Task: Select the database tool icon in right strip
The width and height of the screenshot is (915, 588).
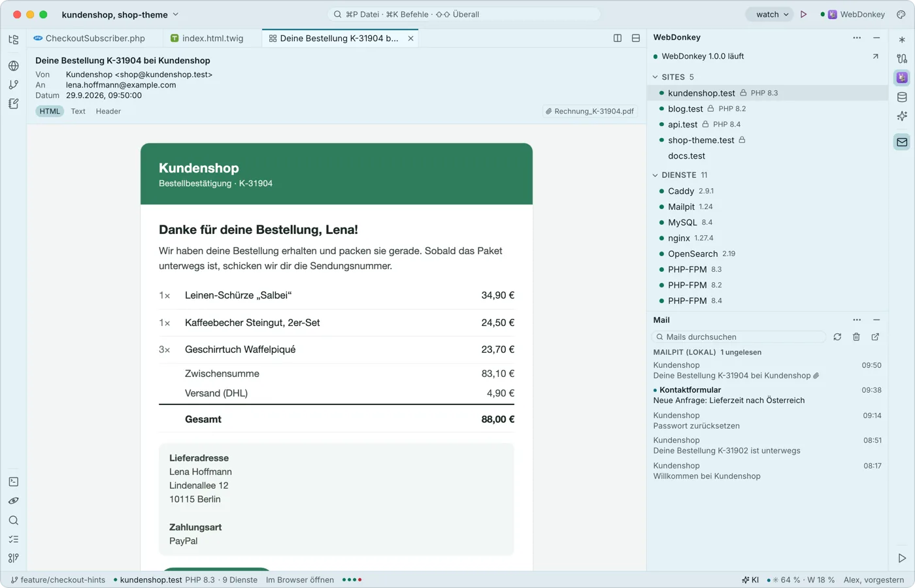Action: pos(902,97)
